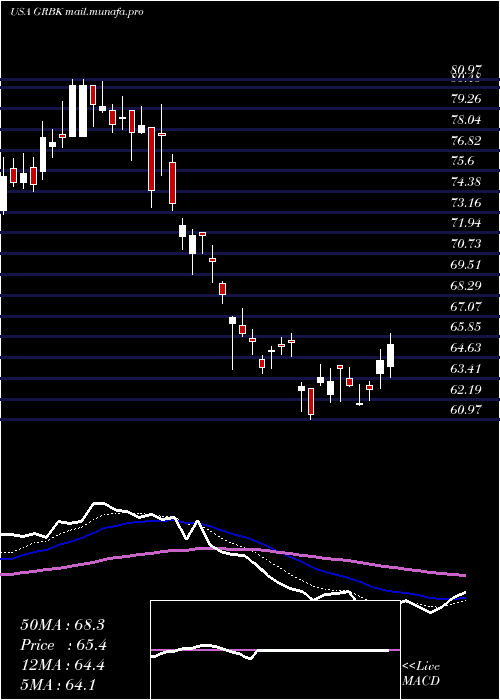This screenshot has width=500, height=700.
Task: Click the 5MA : 64.1 reading
Action: 58,685
